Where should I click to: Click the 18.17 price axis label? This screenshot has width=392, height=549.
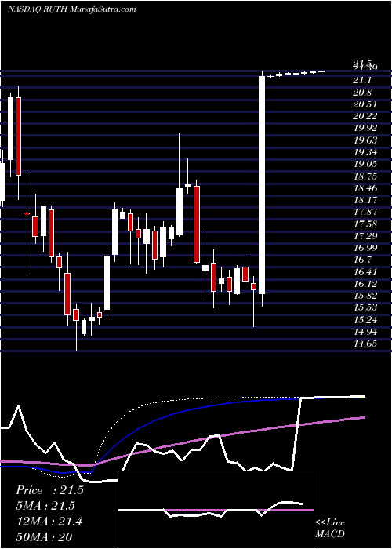(365, 200)
